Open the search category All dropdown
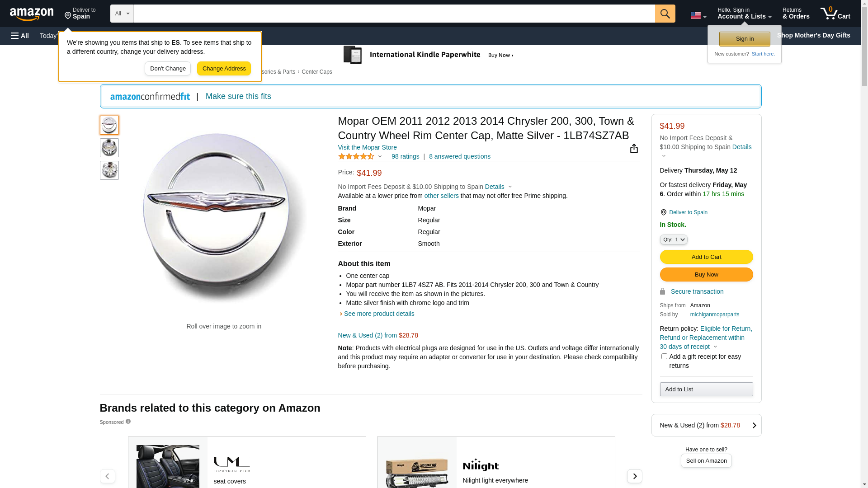Image resolution: width=868 pixels, height=488 pixels. 122,14
